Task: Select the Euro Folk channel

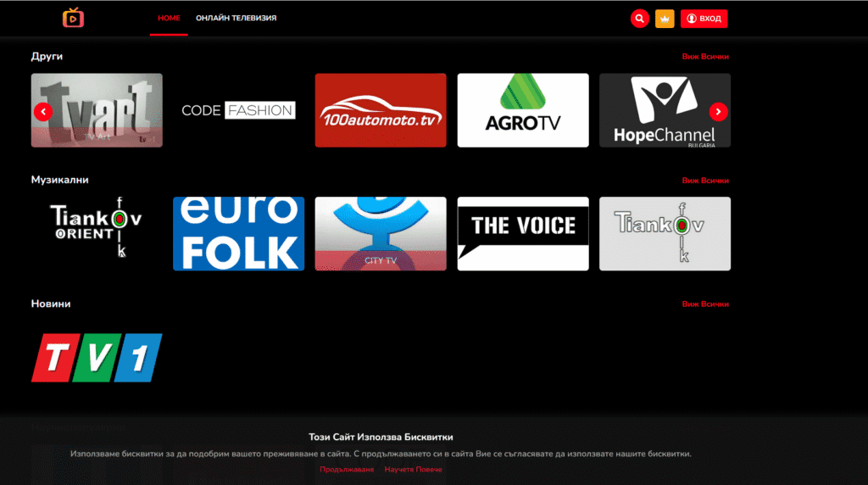Action: (238, 234)
